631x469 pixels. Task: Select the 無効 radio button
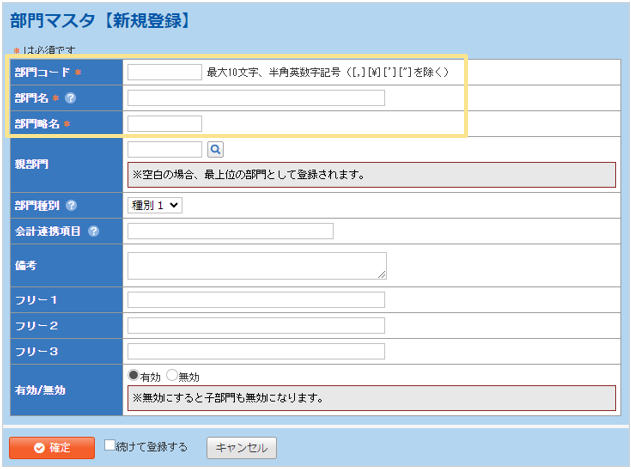(x=171, y=376)
